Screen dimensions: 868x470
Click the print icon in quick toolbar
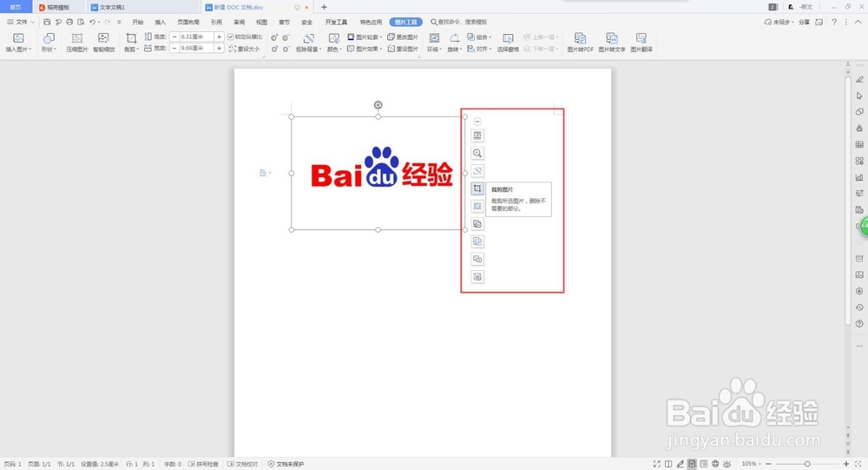(x=69, y=23)
